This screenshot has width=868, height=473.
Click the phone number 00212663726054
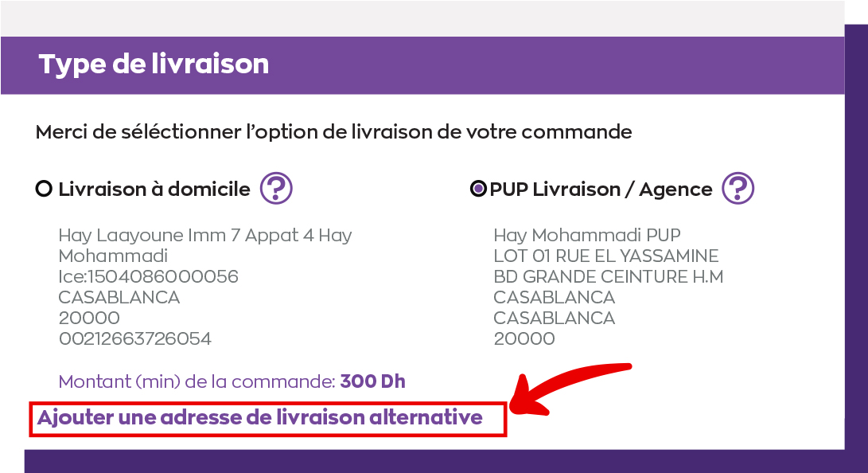coord(135,338)
